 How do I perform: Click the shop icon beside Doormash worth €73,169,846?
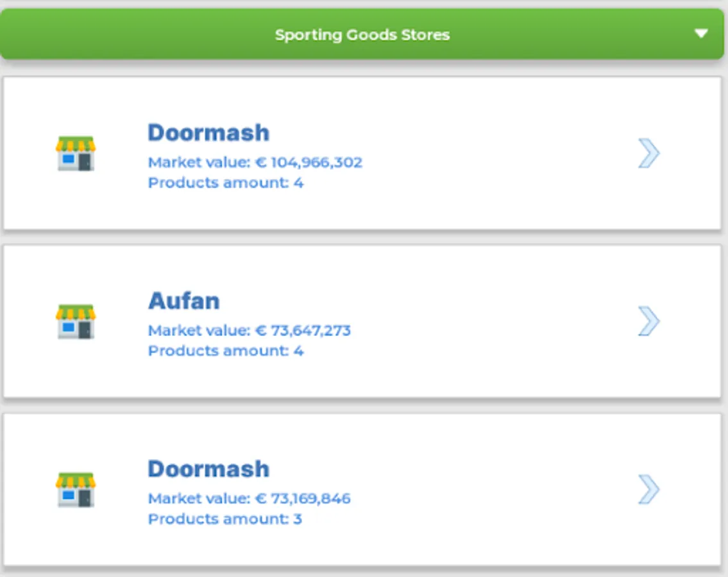(x=76, y=489)
